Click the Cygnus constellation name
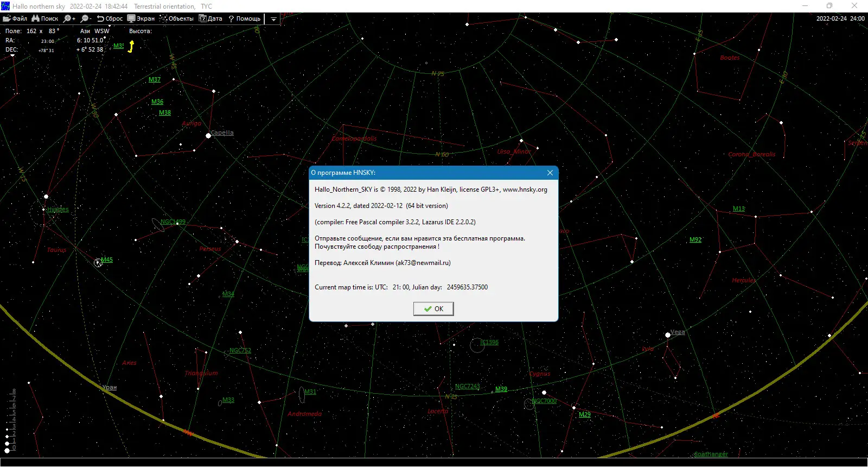Image resolution: width=868 pixels, height=467 pixels. click(x=540, y=374)
